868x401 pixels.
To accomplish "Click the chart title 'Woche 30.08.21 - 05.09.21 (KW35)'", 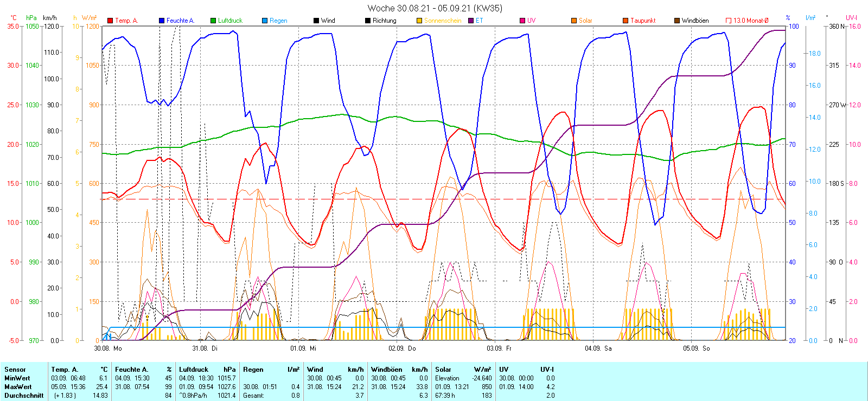I will pos(435,8).
